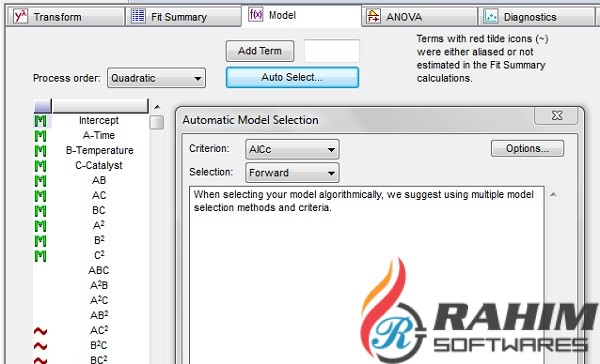
Task: Toggle the model icon for C² term
Action: pos(41,256)
